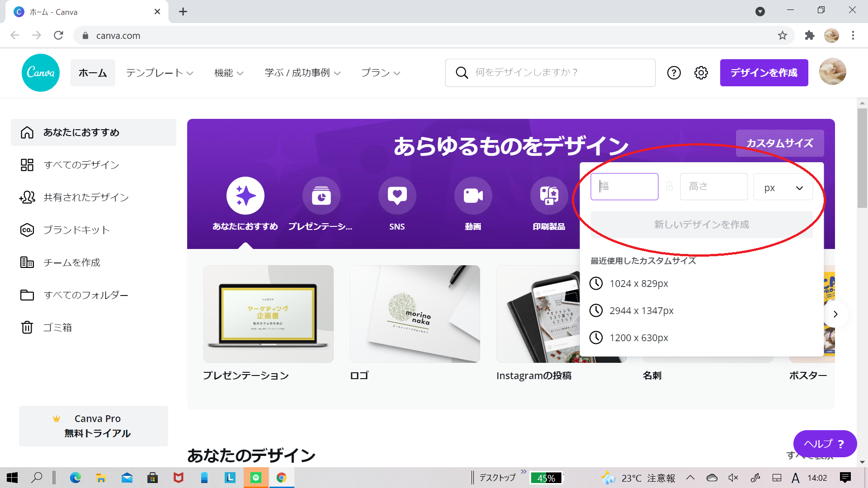
Task: Click the muted volume tray icon
Action: [733, 478]
